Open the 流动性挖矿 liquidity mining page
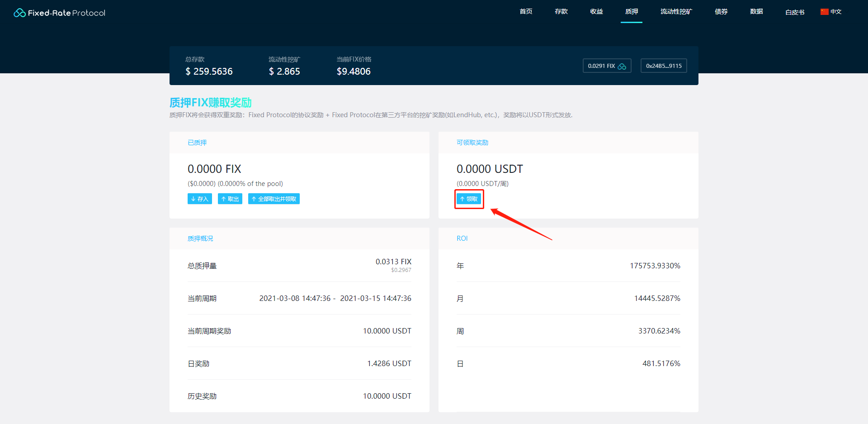Viewport: 868px width, 424px height. [676, 12]
